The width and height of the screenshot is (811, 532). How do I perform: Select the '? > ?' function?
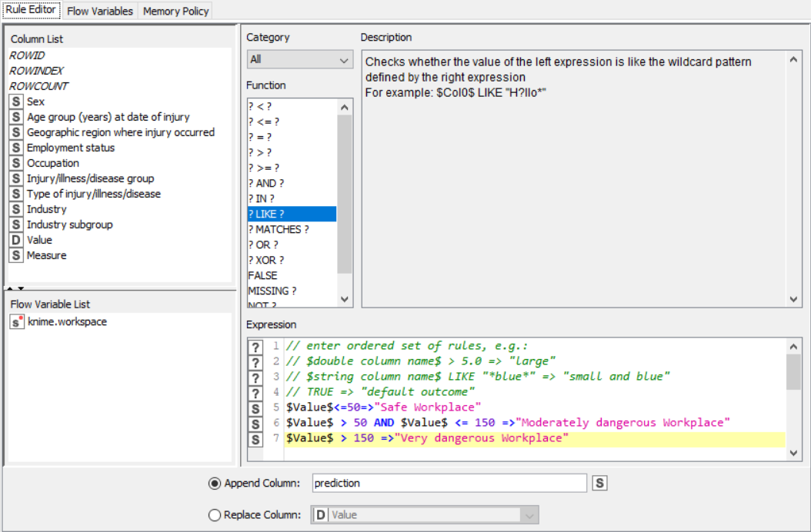click(x=292, y=152)
